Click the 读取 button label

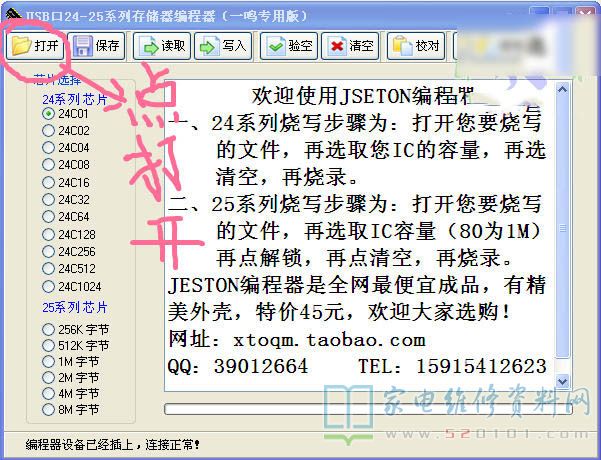click(x=173, y=46)
